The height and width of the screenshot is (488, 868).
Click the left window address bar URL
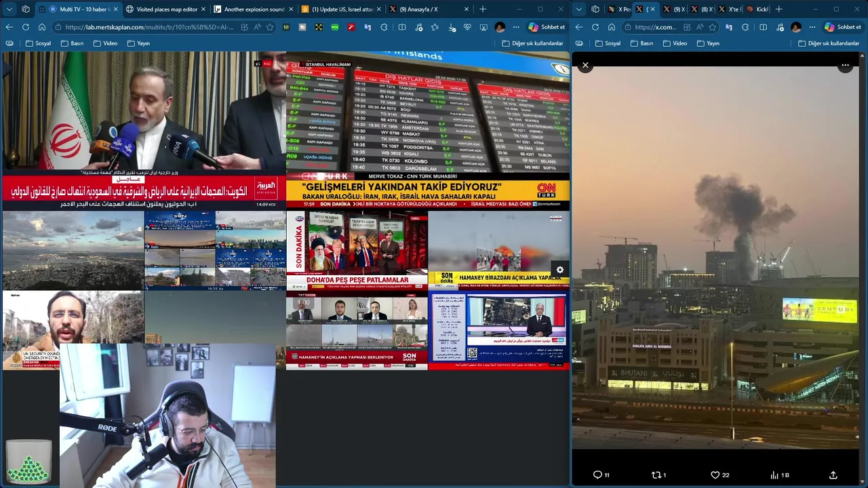coord(150,27)
